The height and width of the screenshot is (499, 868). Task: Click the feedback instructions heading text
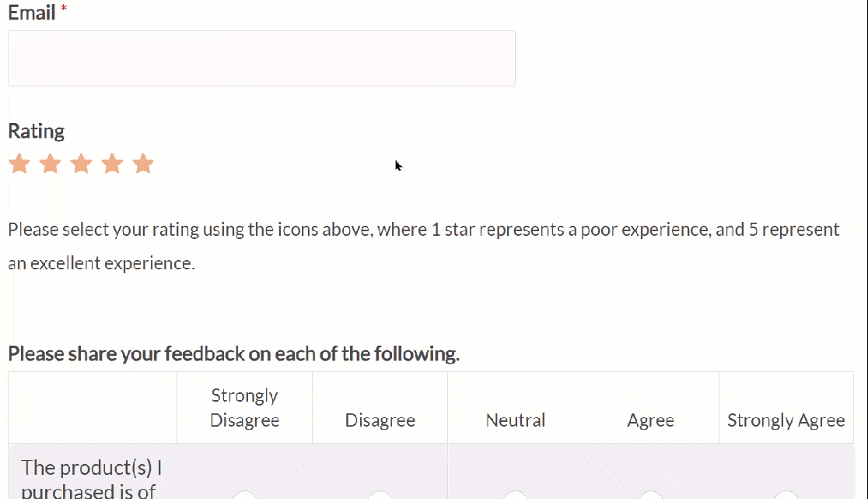pyautogui.click(x=233, y=353)
